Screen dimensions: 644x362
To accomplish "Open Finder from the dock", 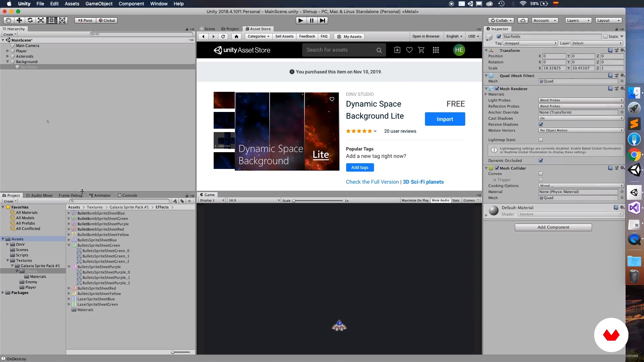I will [634, 93].
